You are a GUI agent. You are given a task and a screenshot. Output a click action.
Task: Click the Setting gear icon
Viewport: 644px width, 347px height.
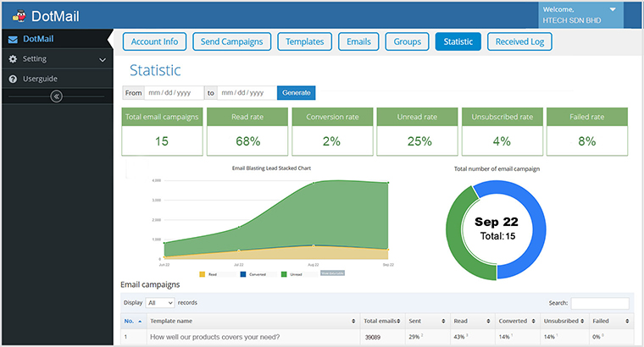coord(13,59)
